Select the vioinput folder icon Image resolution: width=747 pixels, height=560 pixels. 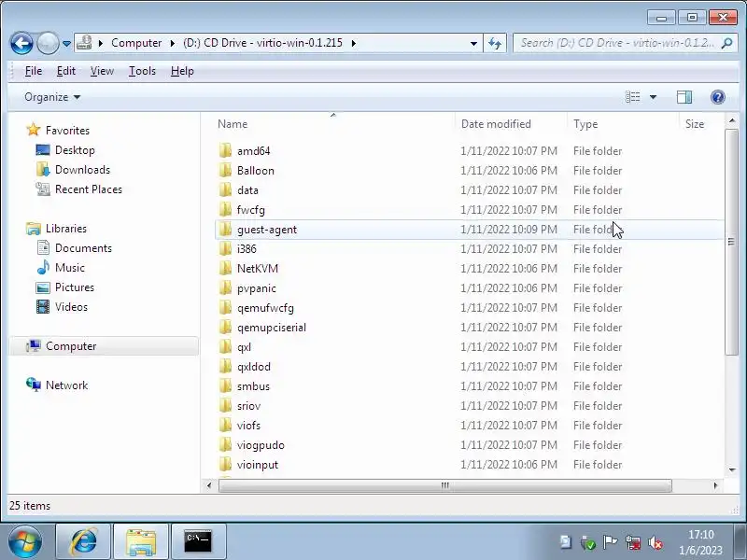(225, 465)
